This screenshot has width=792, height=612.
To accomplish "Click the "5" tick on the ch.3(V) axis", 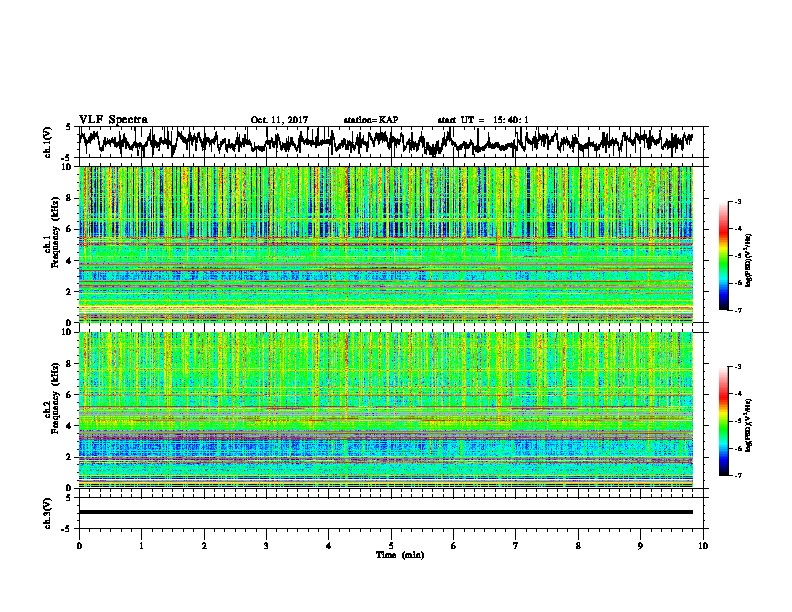I will 68,498.
